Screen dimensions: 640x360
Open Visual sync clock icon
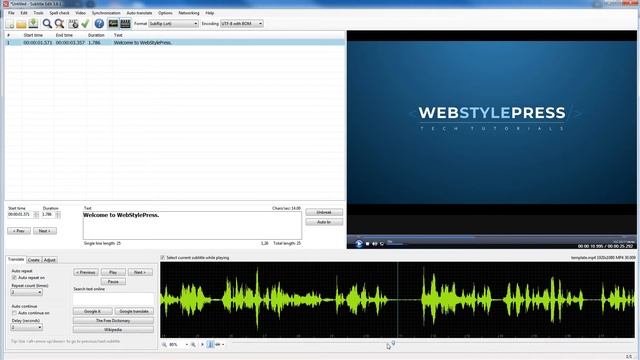tap(73, 24)
